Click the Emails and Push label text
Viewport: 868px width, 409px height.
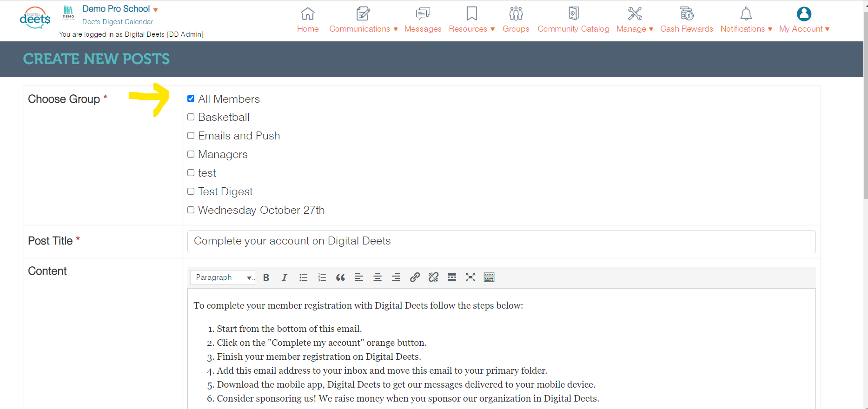click(x=239, y=136)
